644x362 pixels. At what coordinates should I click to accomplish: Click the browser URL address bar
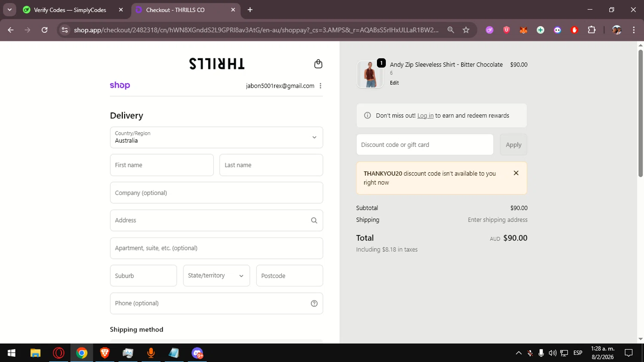coord(256,30)
